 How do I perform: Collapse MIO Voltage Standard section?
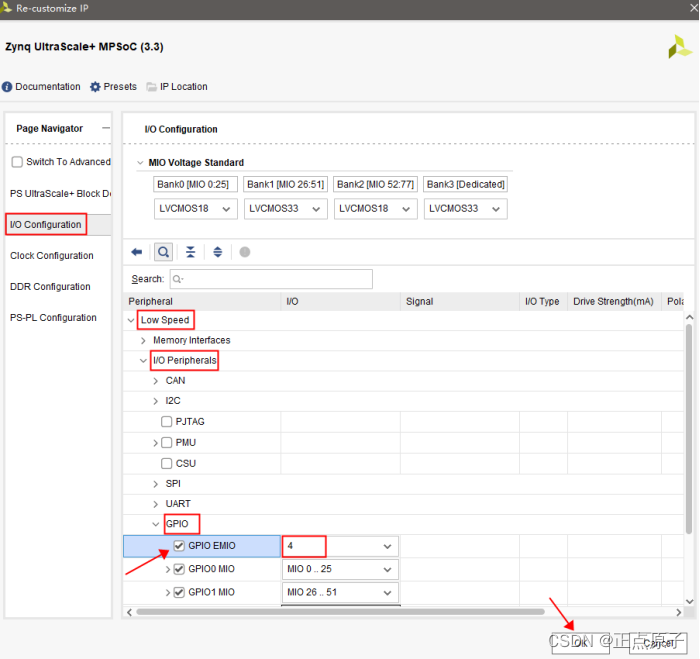140,163
